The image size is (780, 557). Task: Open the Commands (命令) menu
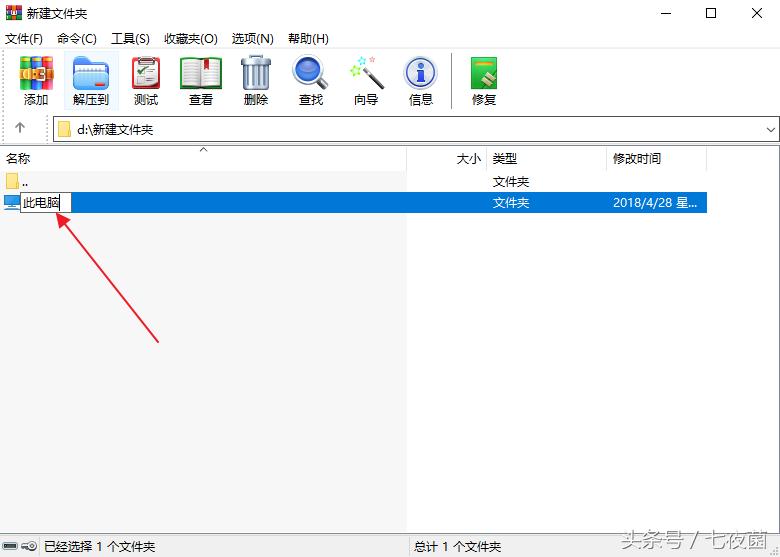tap(77, 38)
